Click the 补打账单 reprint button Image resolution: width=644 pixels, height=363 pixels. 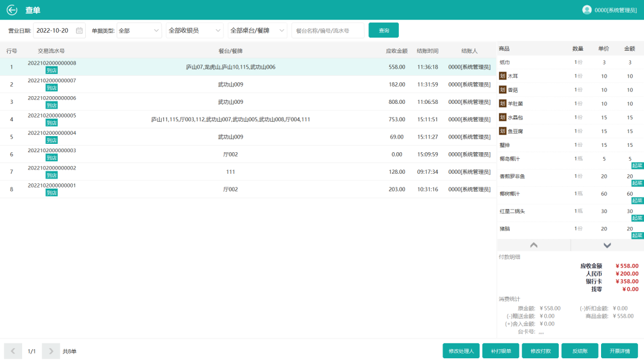click(x=500, y=351)
